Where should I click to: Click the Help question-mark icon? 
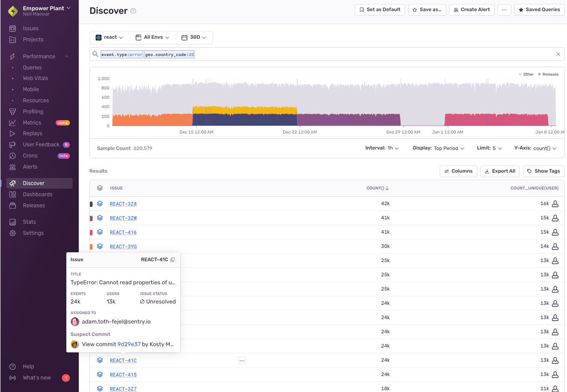tap(13, 366)
